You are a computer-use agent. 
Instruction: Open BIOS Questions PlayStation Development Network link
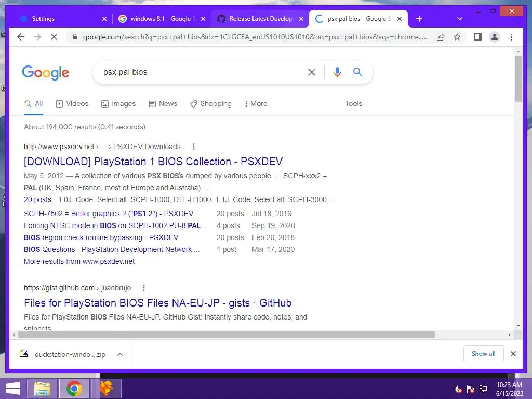(112, 249)
